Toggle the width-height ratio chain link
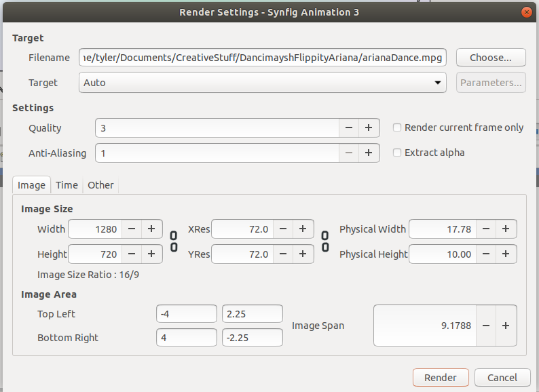539x392 pixels. 173,241
